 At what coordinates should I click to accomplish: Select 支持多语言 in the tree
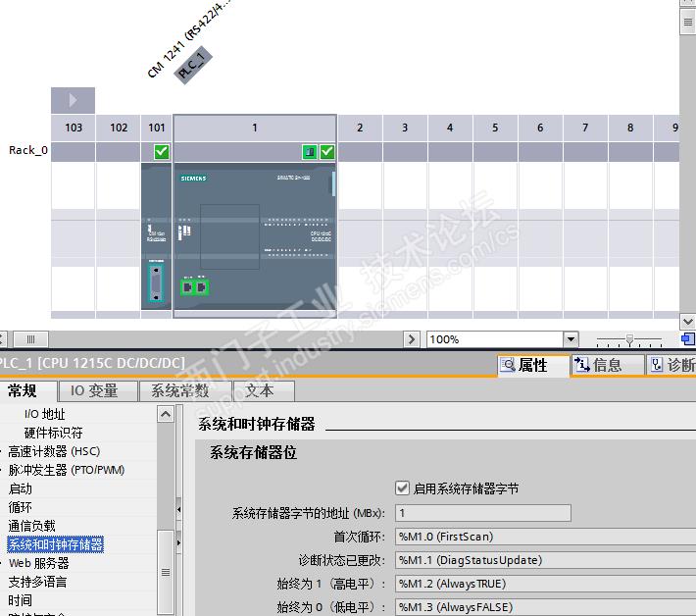point(37,583)
